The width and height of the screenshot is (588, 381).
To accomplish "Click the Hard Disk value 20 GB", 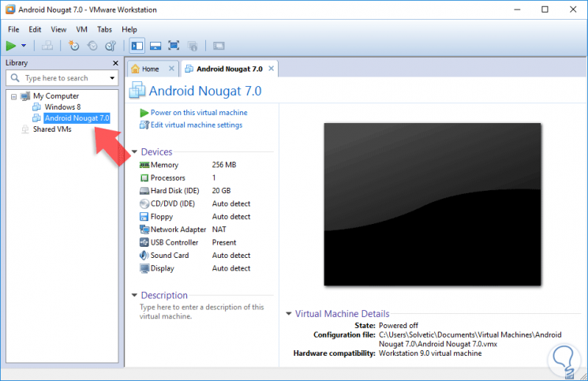I will pyautogui.click(x=221, y=191).
